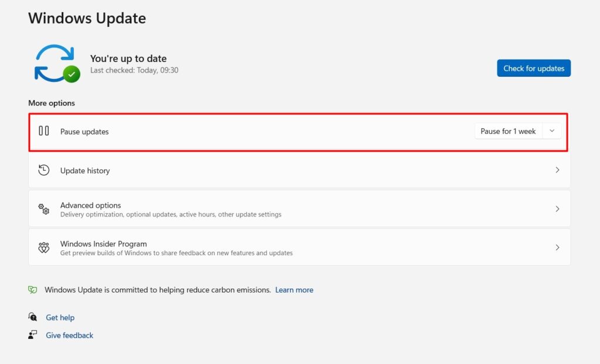Click the Delivery optimization description text
The width and height of the screenshot is (600, 364).
(x=171, y=215)
